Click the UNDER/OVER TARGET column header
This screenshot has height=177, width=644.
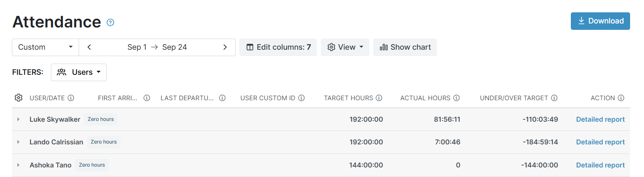[x=514, y=98]
